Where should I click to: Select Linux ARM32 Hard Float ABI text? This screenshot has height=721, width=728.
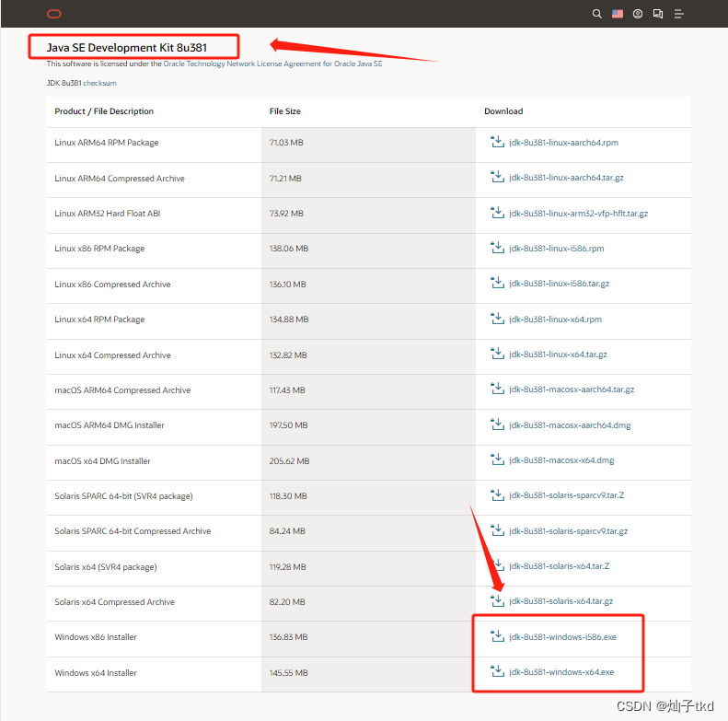(x=108, y=214)
